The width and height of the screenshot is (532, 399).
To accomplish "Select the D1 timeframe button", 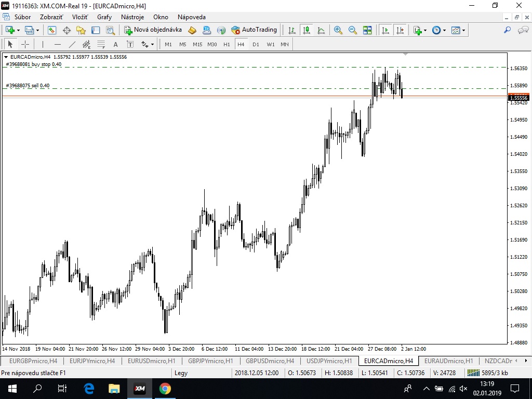I will click(256, 44).
